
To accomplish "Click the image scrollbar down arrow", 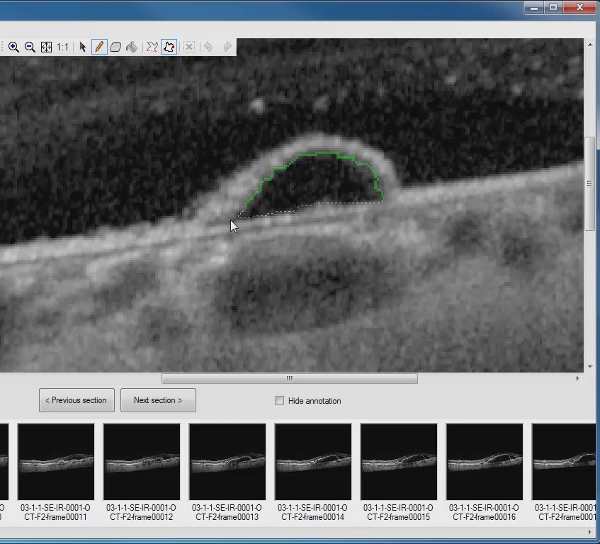I will [590, 366].
